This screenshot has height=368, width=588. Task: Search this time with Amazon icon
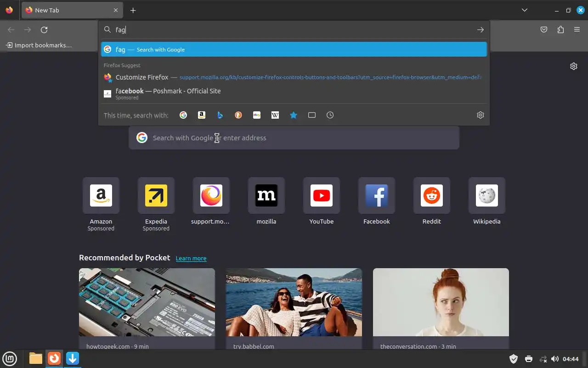(202, 115)
